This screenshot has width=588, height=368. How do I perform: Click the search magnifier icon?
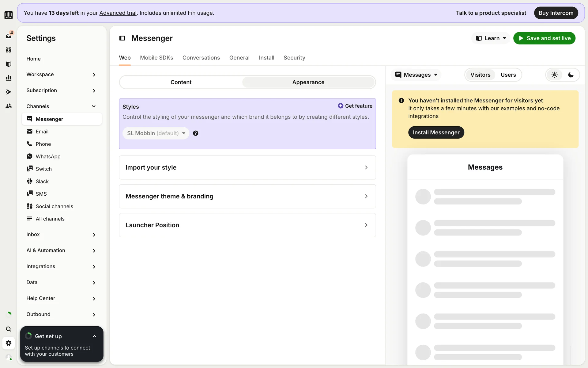coord(9,329)
